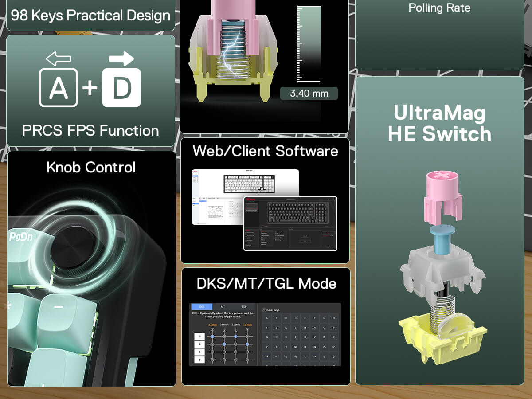Viewport: 532px width, 399px height.
Task: Switch to the TGL tab
Action: pyautogui.click(x=243, y=307)
